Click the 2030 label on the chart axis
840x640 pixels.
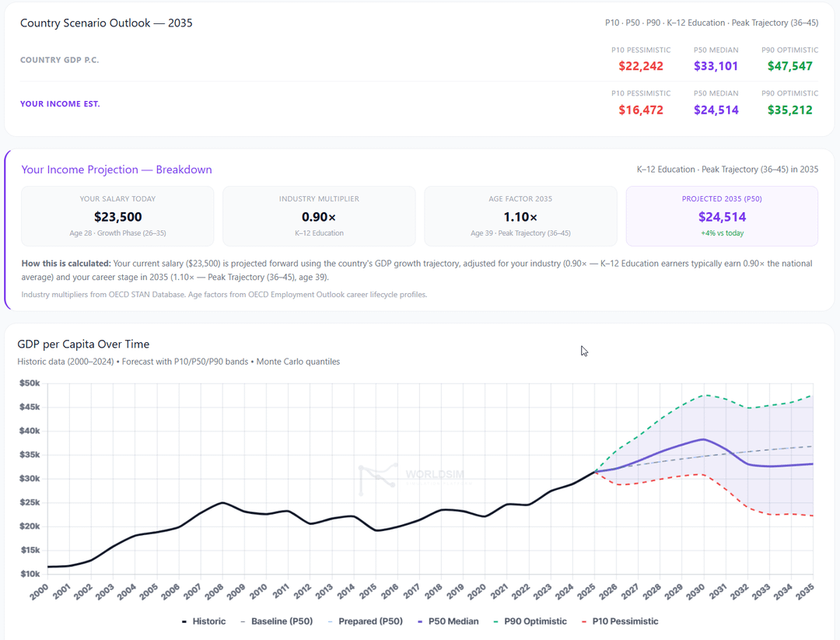[x=697, y=589]
